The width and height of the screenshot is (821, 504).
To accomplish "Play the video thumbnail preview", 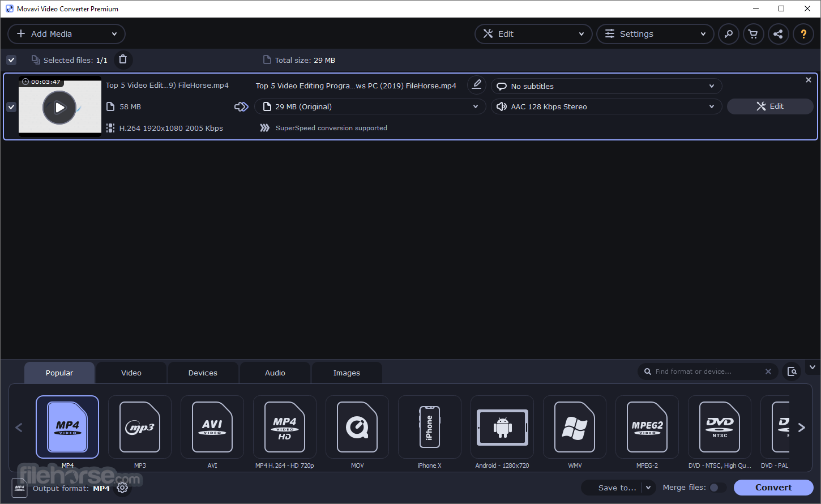I will 59,108.
